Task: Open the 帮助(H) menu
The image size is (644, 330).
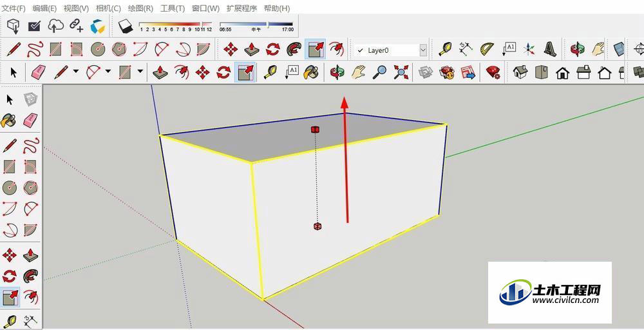Action: pos(276,8)
